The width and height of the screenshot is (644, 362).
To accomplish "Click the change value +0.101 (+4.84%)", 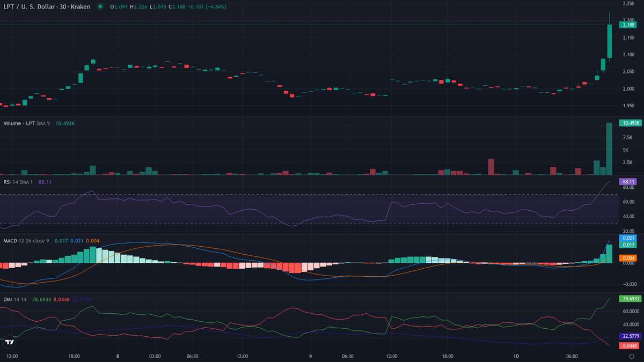I will (x=206, y=7).
